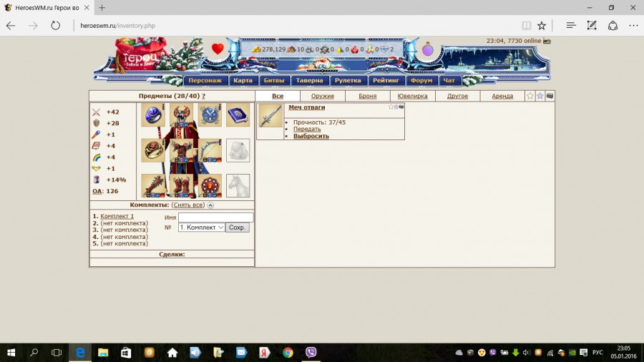Open File Explorer from the taskbar

[x=102, y=353]
